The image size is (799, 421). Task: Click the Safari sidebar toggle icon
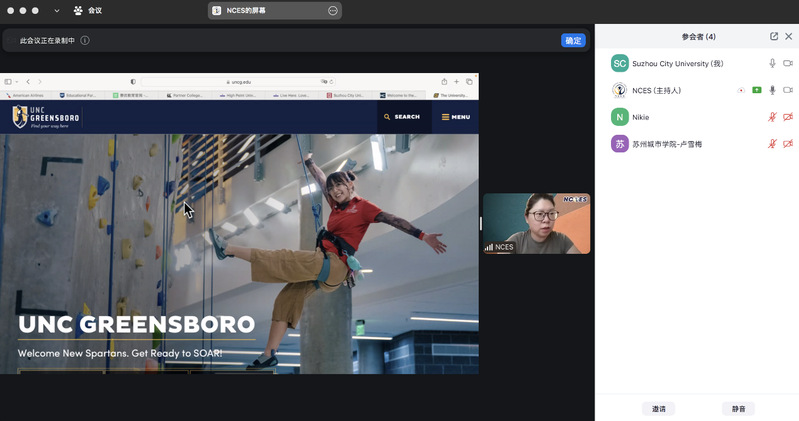pyautogui.click(x=9, y=81)
